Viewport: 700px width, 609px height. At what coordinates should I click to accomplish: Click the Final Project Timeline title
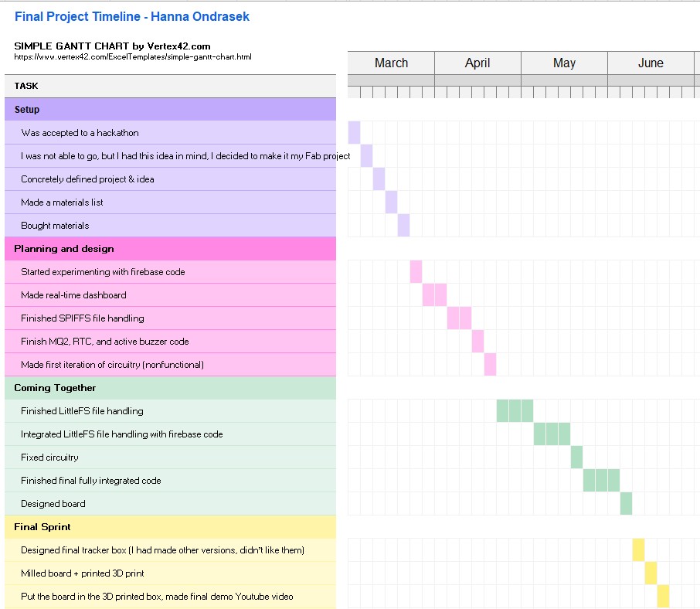131,16
